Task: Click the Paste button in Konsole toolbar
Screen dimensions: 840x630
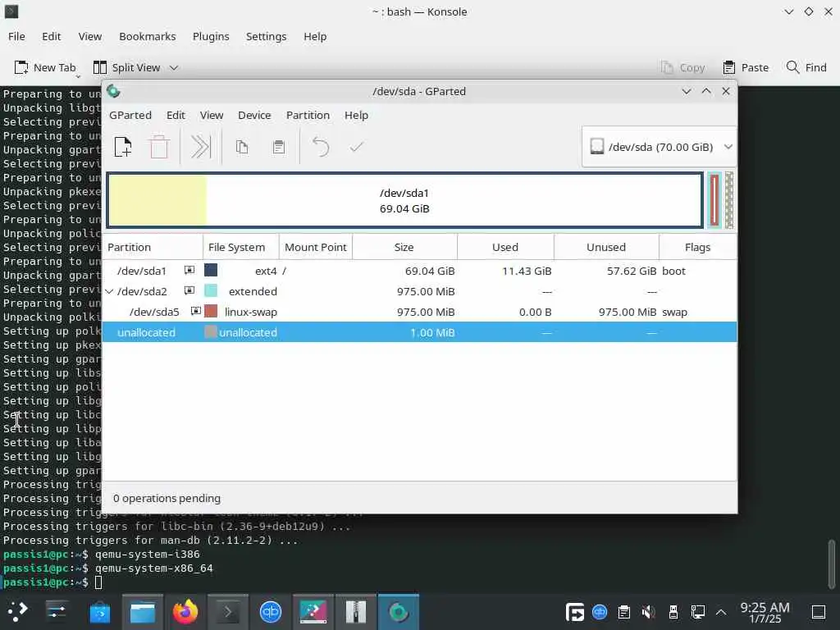Action: tap(745, 67)
